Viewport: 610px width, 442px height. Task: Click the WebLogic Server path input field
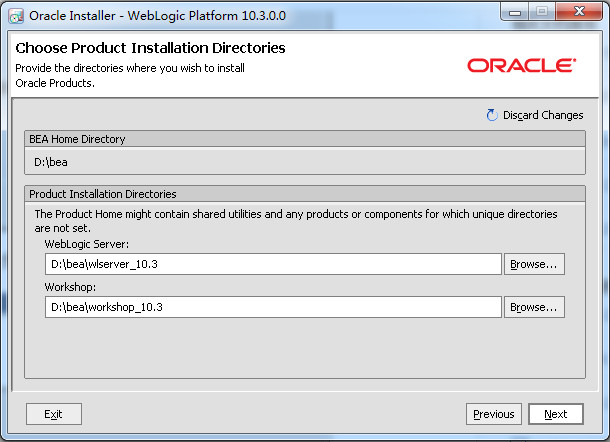pos(273,264)
